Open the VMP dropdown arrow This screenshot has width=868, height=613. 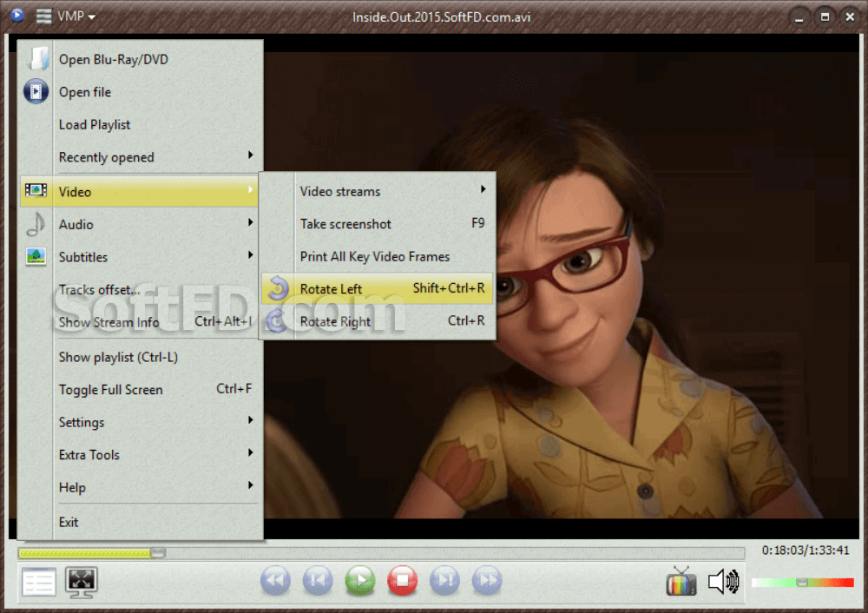(92, 17)
